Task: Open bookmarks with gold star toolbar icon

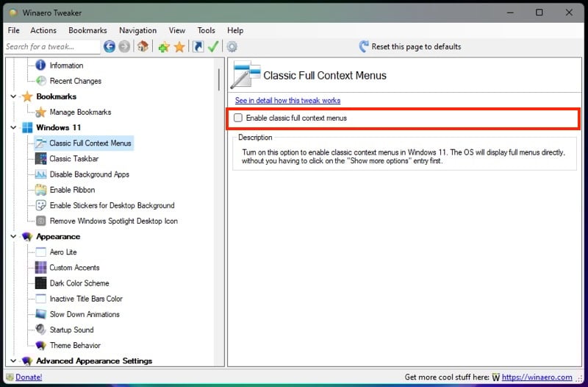Action: pos(179,47)
